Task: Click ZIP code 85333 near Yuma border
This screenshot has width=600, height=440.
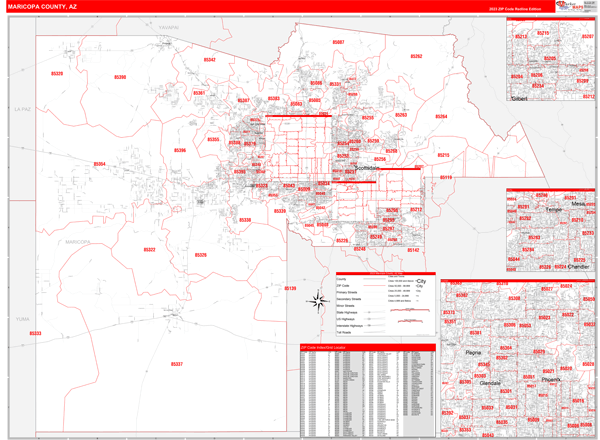Action: click(x=35, y=334)
